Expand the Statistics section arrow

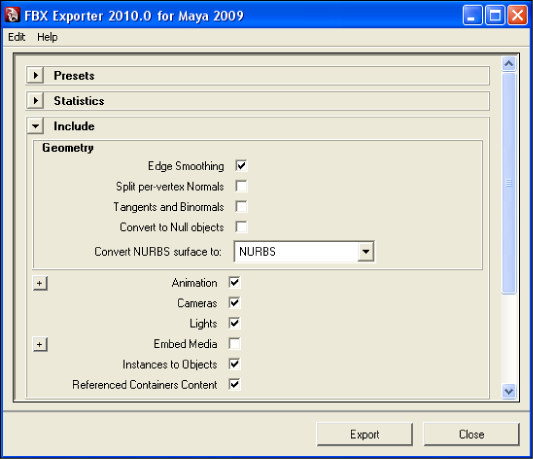coord(36,100)
